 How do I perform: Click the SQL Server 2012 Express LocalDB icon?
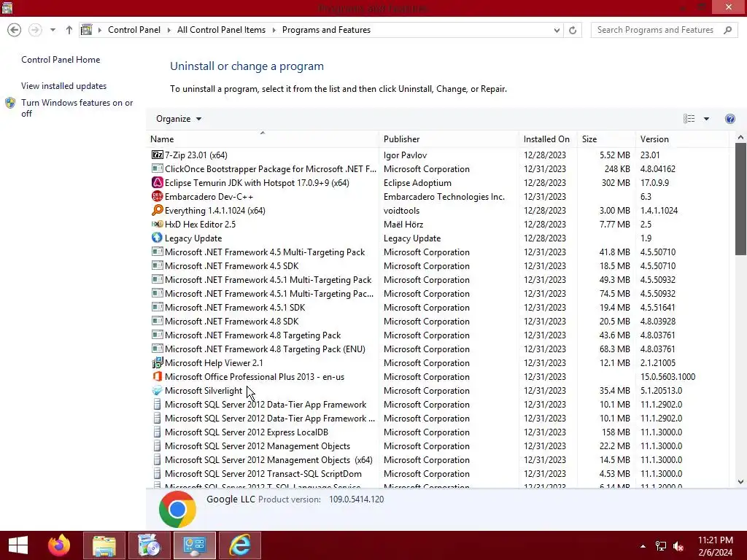[157, 432]
